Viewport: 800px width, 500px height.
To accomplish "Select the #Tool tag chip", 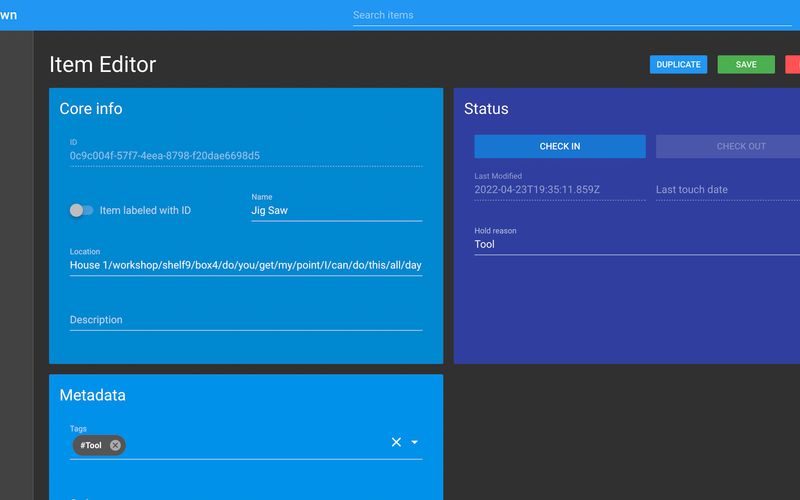I will point(91,445).
